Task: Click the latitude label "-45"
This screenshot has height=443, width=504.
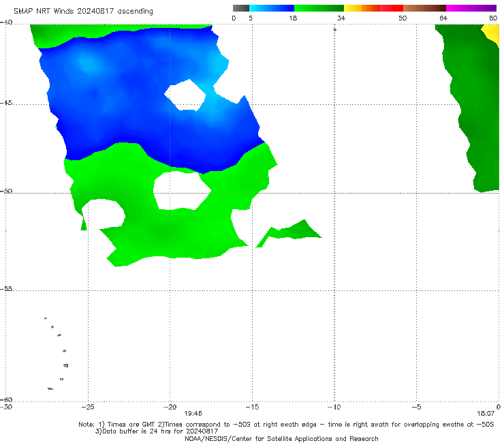Action: coord(6,103)
